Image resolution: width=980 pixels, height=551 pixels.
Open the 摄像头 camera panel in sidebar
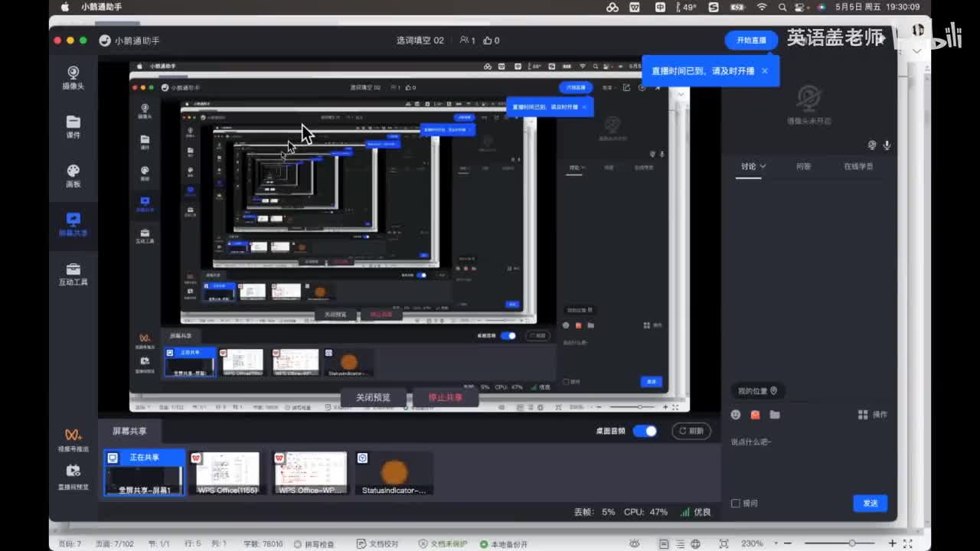click(x=73, y=78)
